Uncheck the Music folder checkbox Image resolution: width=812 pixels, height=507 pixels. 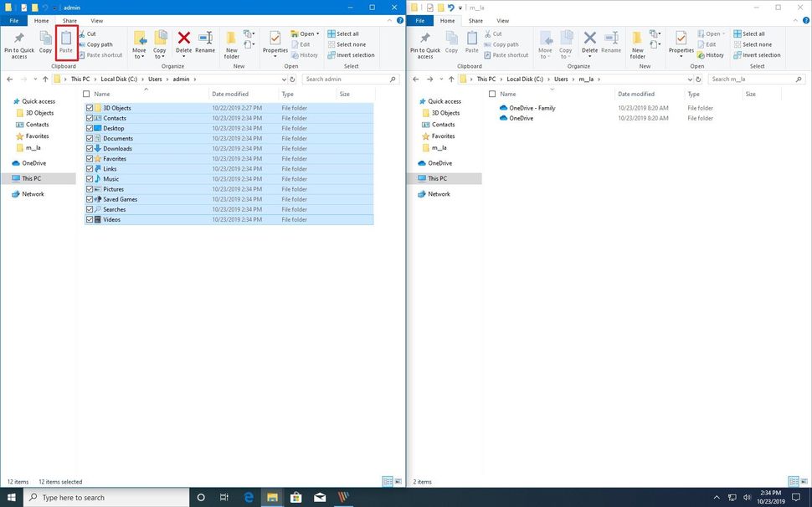pos(90,179)
